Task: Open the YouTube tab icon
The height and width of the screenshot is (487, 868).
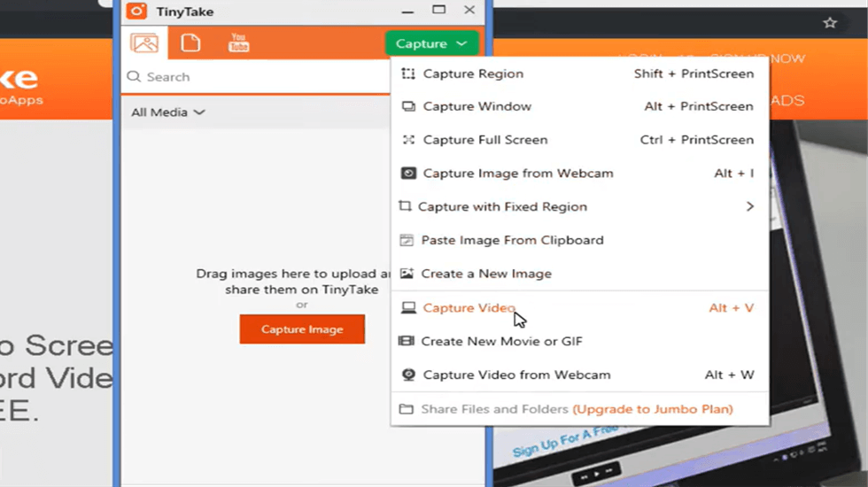Action: coord(238,43)
